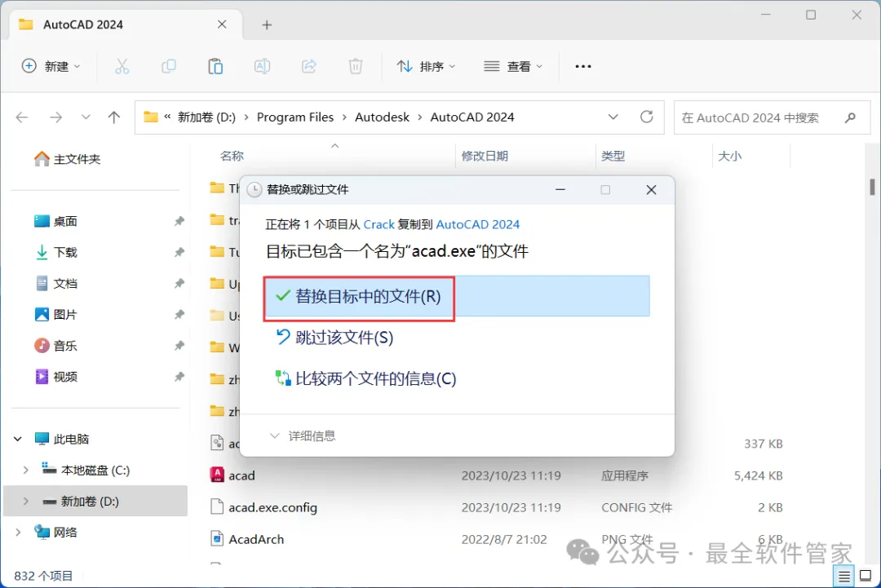Screen dimensions: 881x588
Task: Unpin 下载 from quick access
Action: tap(179, 252)
